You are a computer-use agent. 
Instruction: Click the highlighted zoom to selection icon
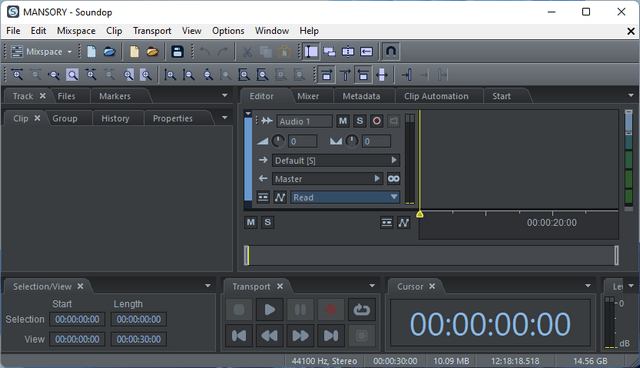pyautogui.click(x=72, y=75)
